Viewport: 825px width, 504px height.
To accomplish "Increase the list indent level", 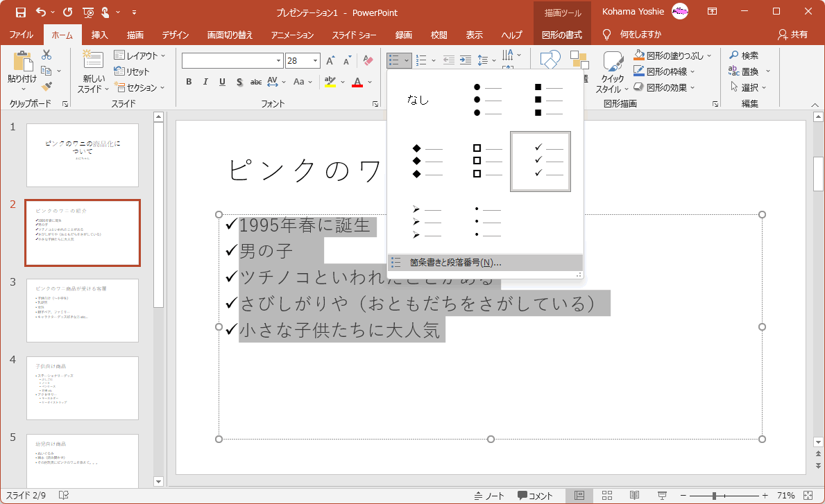I will coord(465,60).
